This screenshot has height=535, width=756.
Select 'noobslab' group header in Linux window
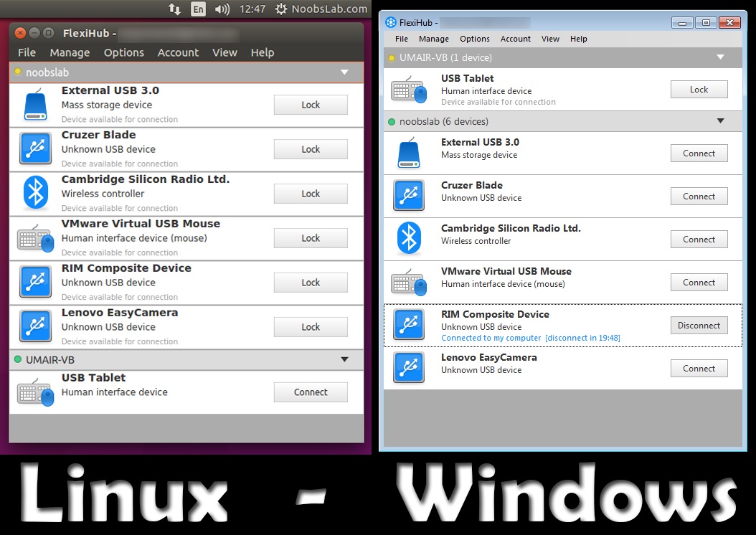pyautogui.click(x=186, y=72)
